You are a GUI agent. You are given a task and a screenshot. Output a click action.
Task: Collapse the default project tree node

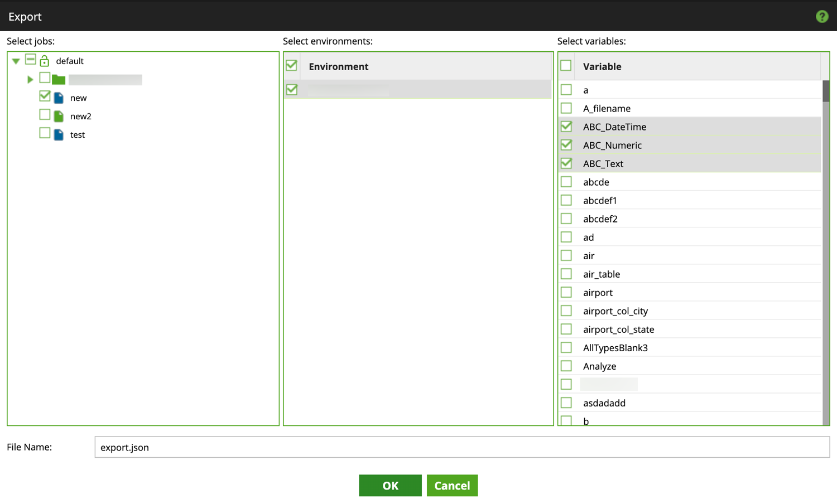[16, 61]
